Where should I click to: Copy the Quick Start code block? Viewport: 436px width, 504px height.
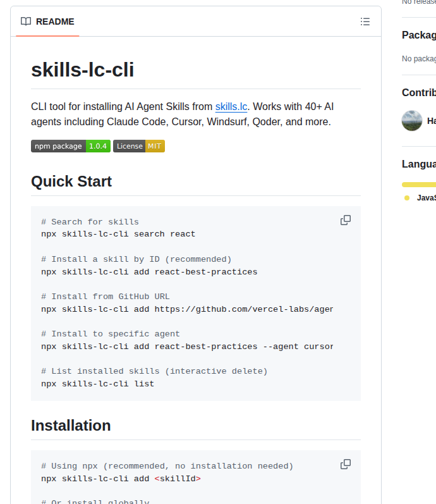346,220
